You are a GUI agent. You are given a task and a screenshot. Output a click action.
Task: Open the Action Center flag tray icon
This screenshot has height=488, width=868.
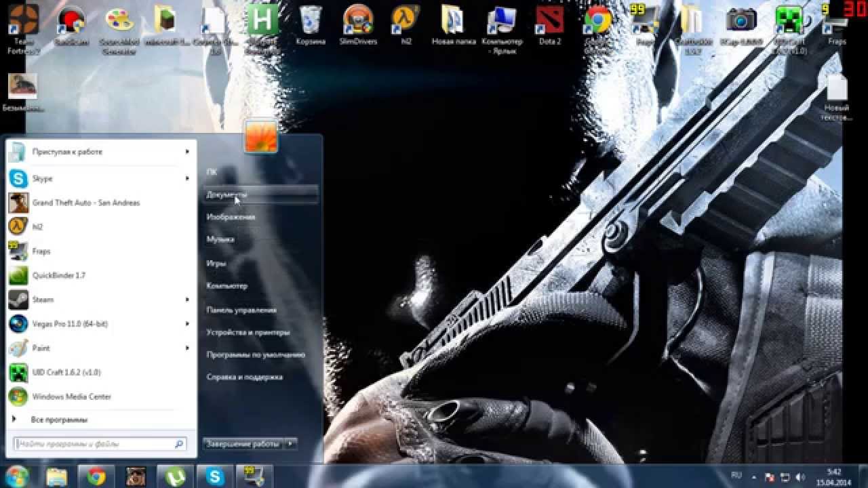pos(770,476)
